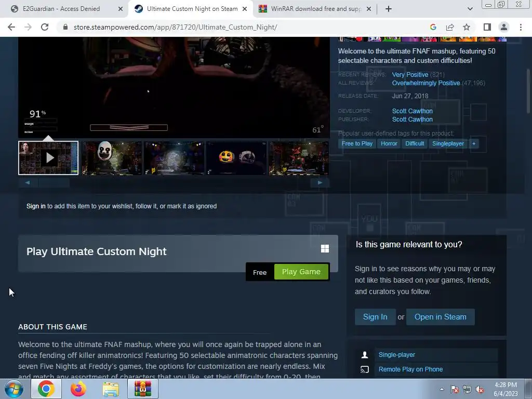The height and width of the screenshot is (399, 532).
Task: Show hidden system tray icons
Action: click(x=442, y=389)
